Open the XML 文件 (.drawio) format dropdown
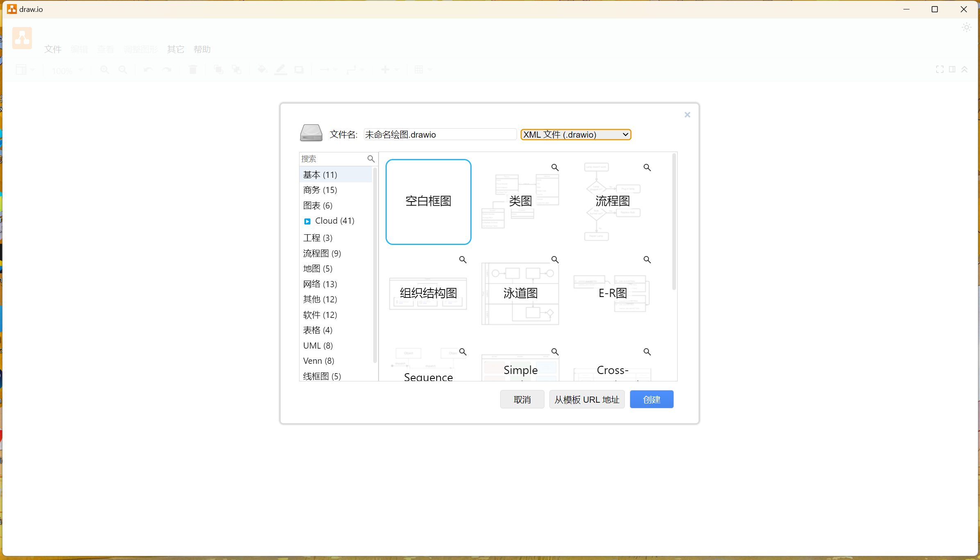 point(575,135)
